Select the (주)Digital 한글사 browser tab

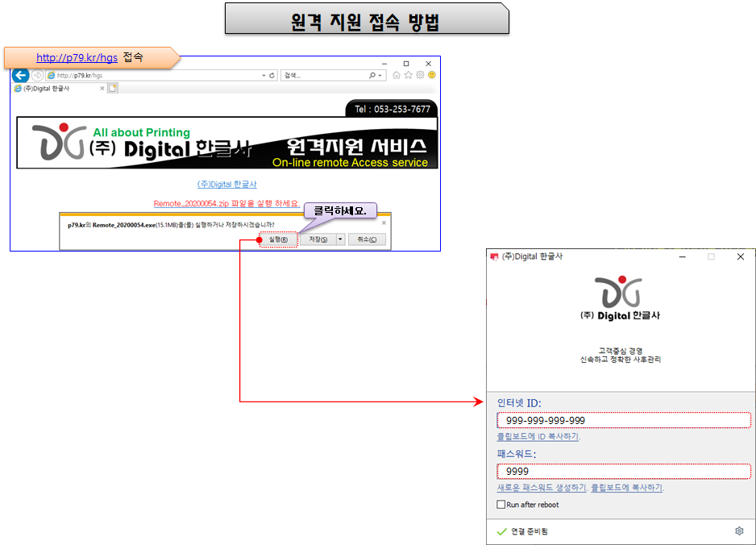[59, 88]
